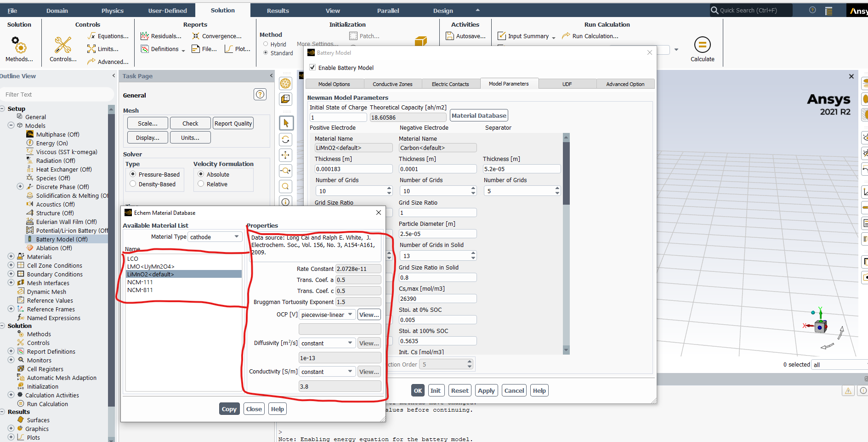Select NCM-811 in material list

(x=184, y=290)
